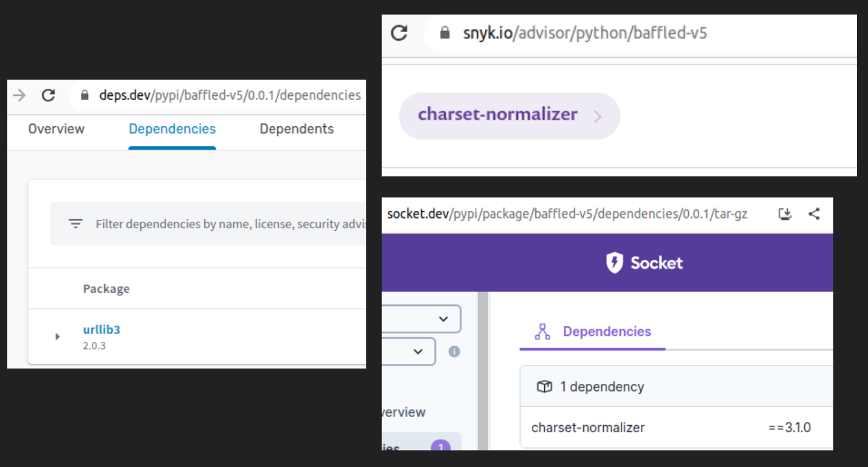Select the Dependencies tab in Socket
This screenshot has width=868, height=467.
point(592,332)
